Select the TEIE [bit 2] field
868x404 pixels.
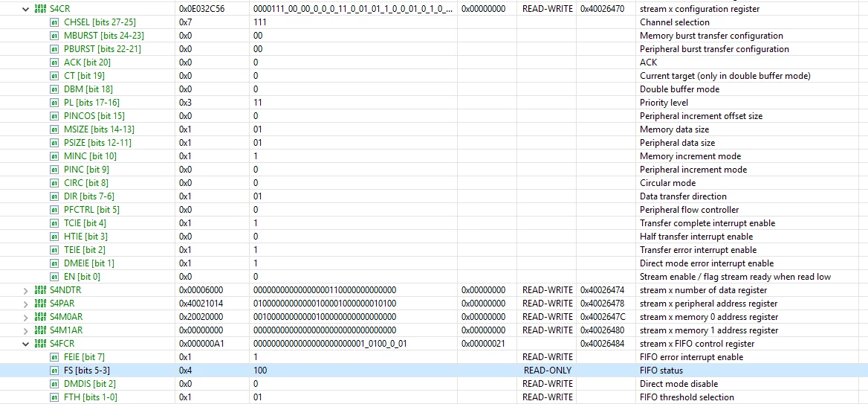pyautogui.click(x=84, y=250)
